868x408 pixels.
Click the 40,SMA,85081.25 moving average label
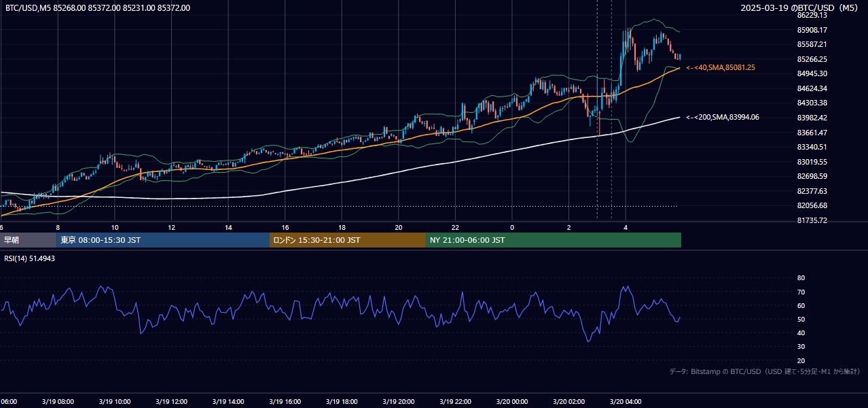pos(721,67)
